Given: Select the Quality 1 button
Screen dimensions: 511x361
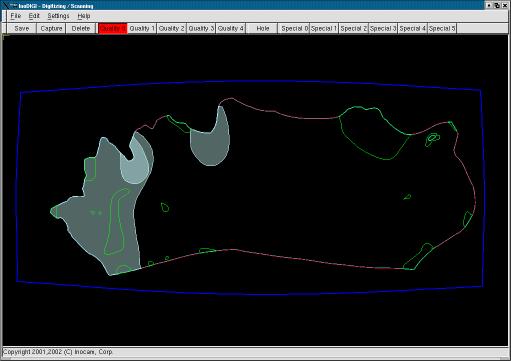Looking at the screenshot, I should tap(142, 28).
